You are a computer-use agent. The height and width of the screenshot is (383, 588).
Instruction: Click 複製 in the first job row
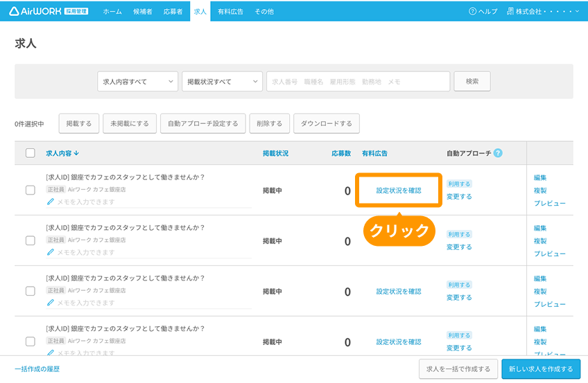[x=540, y=190]
